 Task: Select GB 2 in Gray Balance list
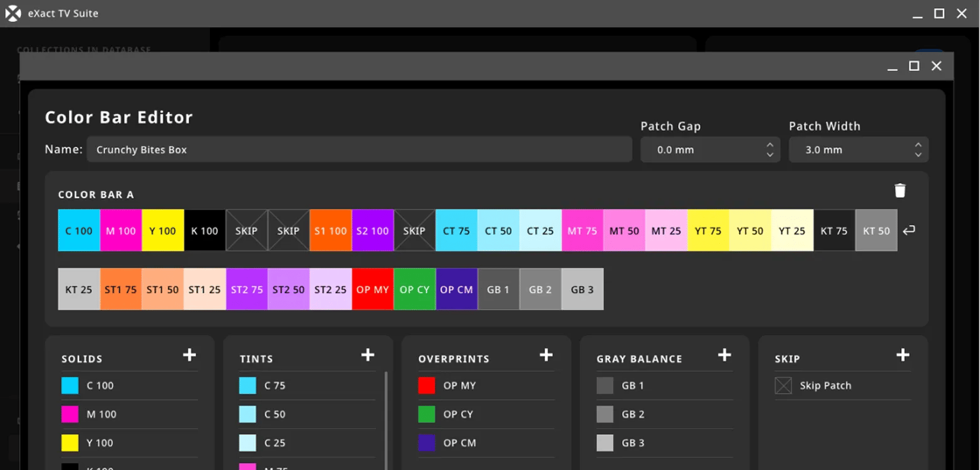(x=633, y=414)
